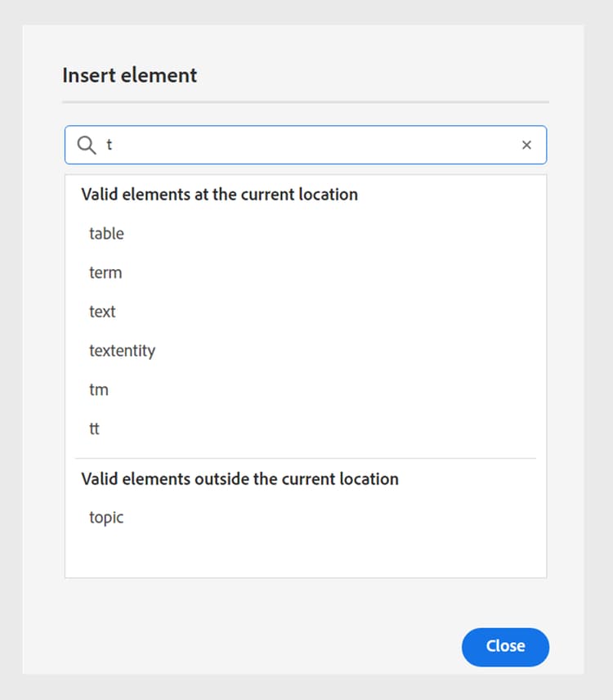Click the 'Valid elements at the current location' heading

pyautogui.click(x=220, y=195)
